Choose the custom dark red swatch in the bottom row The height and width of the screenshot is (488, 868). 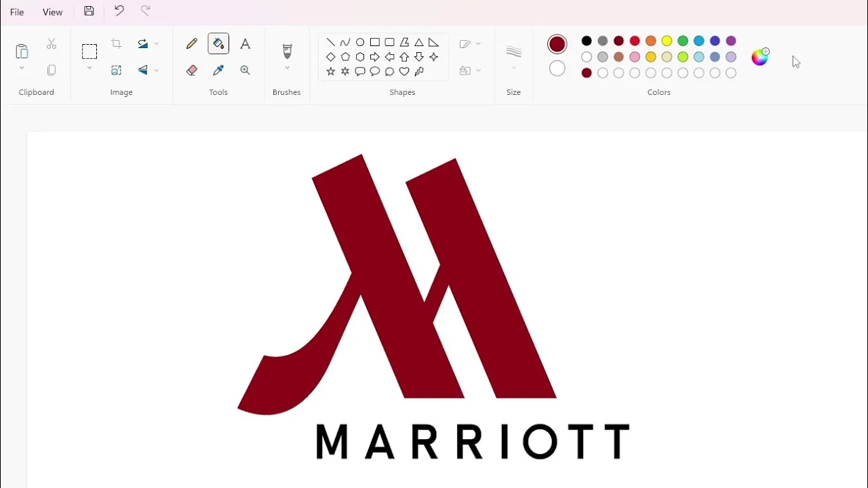point(587,73)
